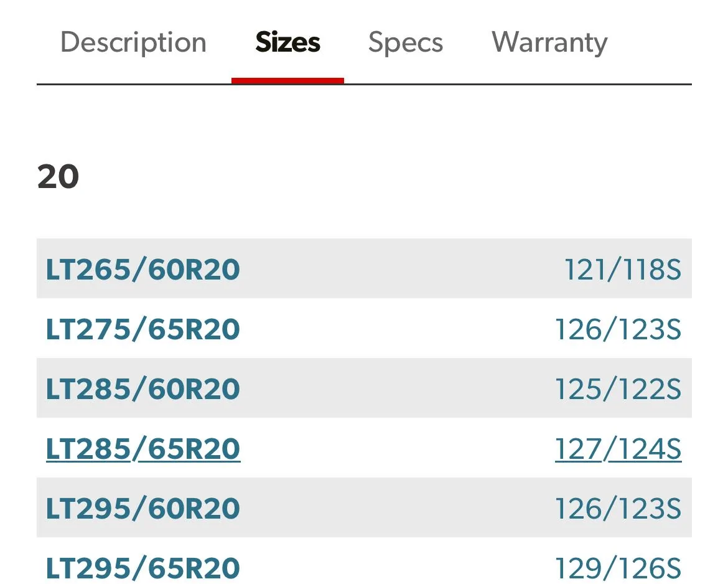Image resolution: width=728 pixels, height=584 pixels.
Task: Choose the LT275/65R20 tire size
Action: [x=142, y=329]
